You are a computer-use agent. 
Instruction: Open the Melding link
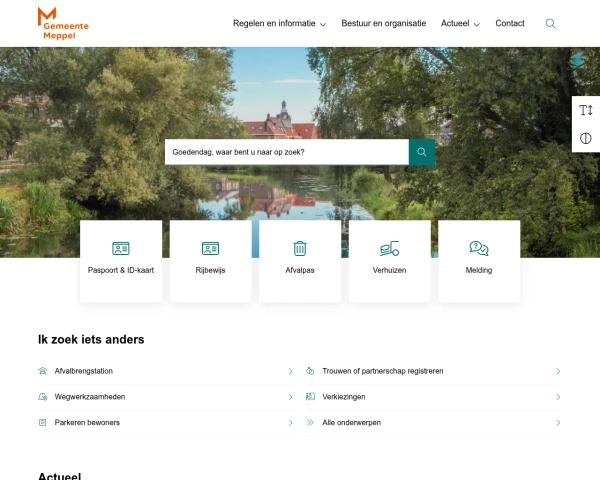pos(479,261)
